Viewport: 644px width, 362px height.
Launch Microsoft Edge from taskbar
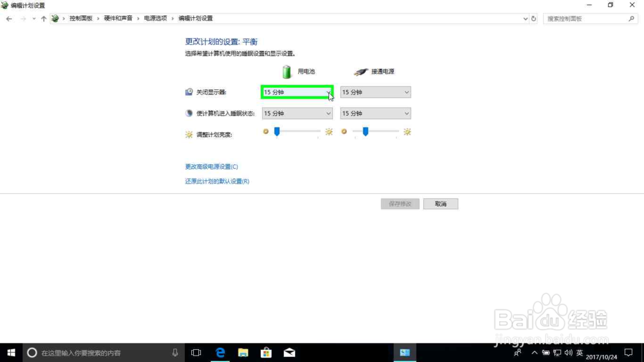(220, 352)
